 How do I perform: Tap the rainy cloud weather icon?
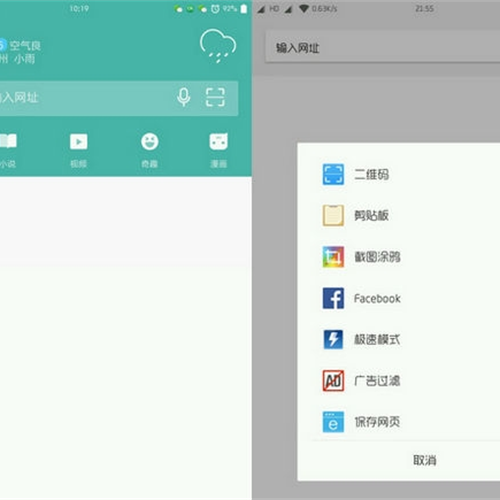pyautogui.click(x=218, y=46)
